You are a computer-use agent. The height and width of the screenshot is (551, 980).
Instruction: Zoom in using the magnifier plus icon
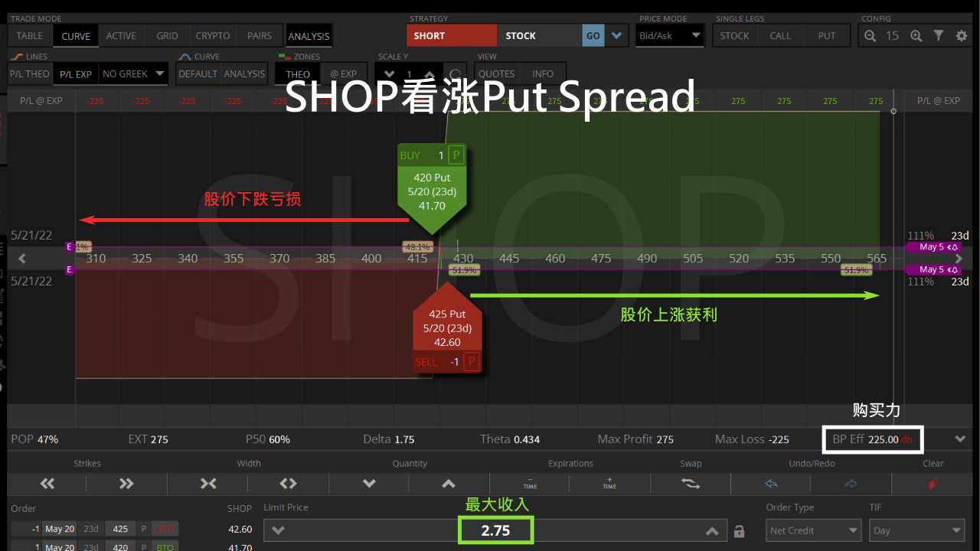click(x=916, y=35)
